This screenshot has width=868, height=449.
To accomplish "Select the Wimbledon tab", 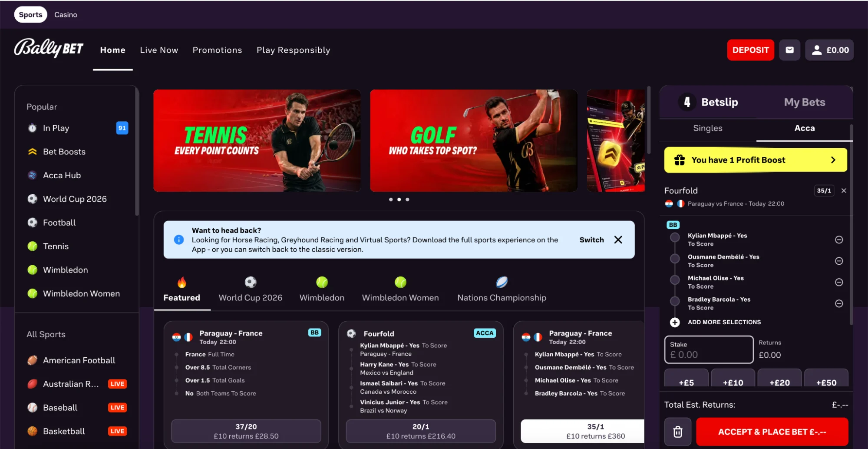I will (x=322, y=289).
